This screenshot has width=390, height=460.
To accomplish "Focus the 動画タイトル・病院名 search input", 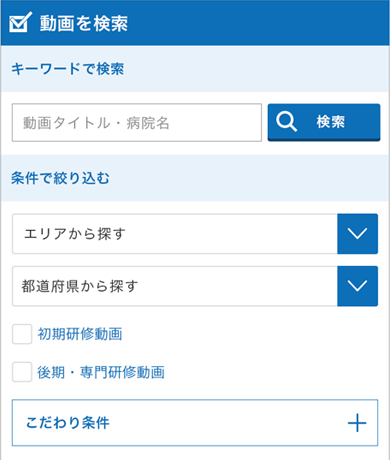I will click(137, 123).
